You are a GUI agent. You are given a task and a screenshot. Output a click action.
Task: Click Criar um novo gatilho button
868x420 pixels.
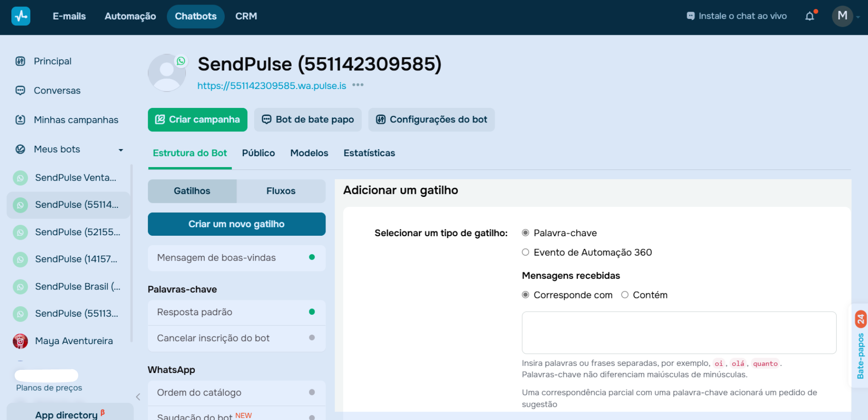pyautogui.click(x=236, y=224)
